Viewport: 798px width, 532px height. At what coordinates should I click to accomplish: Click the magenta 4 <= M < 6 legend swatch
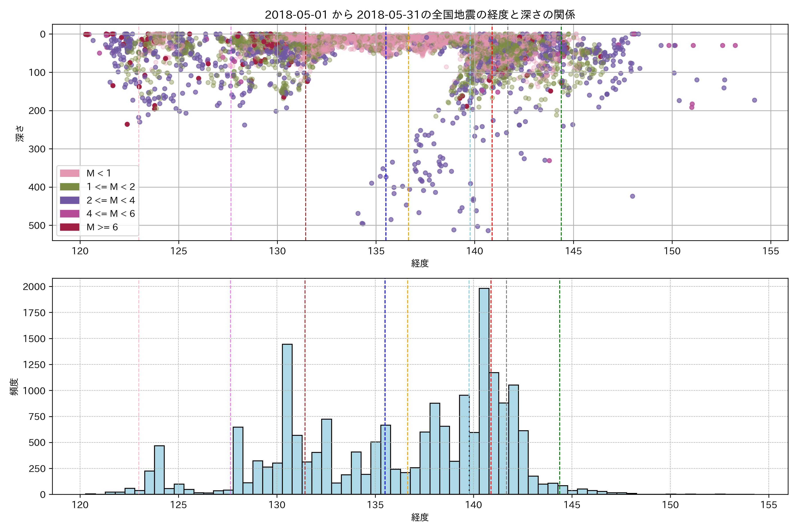click(70, 214)
